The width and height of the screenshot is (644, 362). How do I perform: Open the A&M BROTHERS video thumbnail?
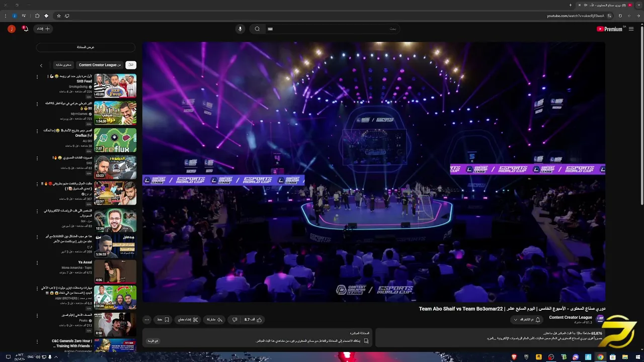click(x=115, y=298)
